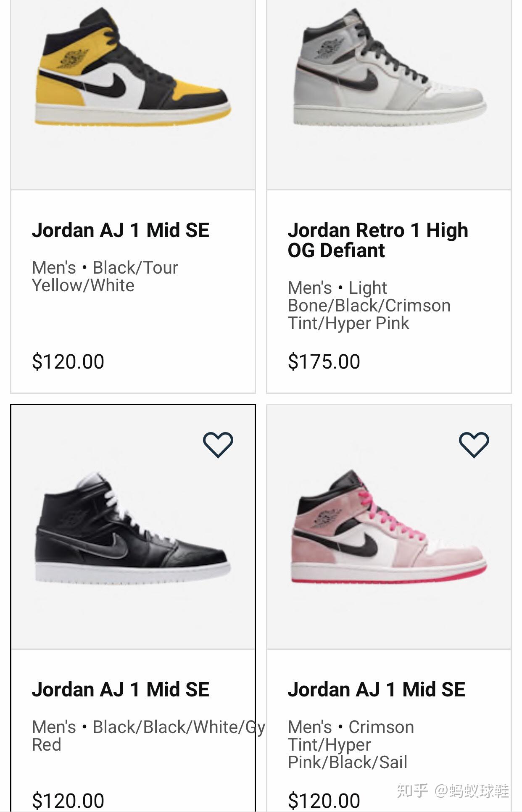Open the Black/Black/White Jordan AJ 1 Mid SE title

(x=120, y=690)
